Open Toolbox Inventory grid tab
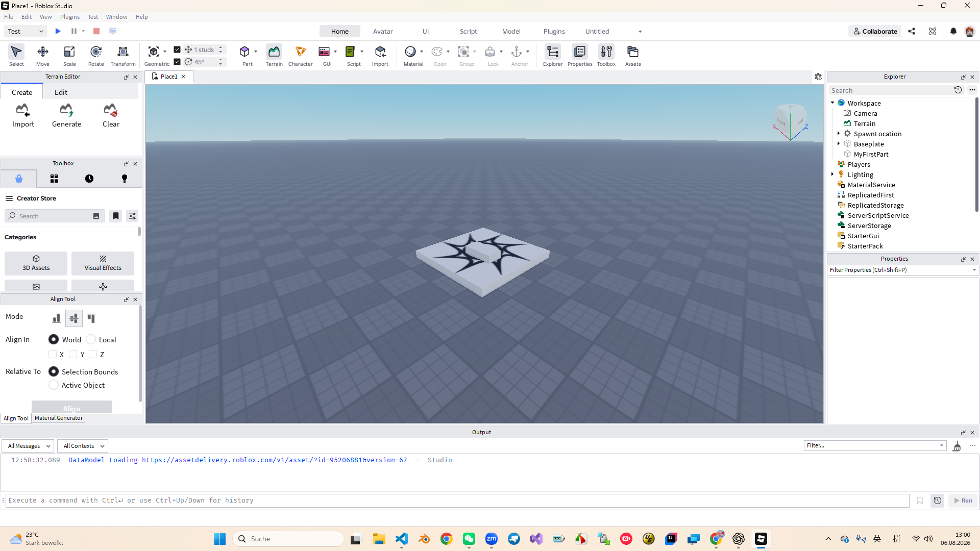Viewport: 980px width, 551px height. point(54,179)
